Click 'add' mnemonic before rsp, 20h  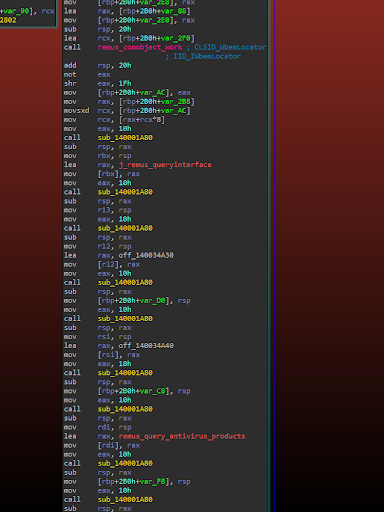(x=70, y=65)
